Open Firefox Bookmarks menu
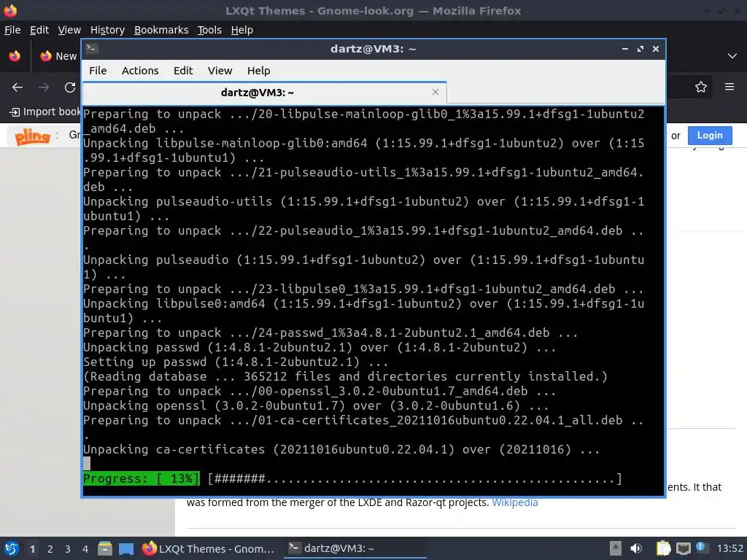 click(161, 30)
